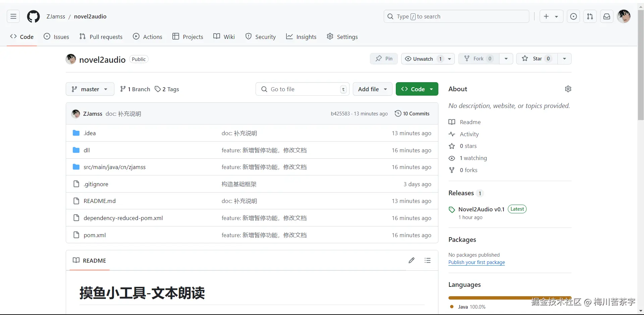Image resolution: width=644 pixels, height=315 pixels.
Task: Open ZJamss author link in latest commit
Action: tap(93, 114)
